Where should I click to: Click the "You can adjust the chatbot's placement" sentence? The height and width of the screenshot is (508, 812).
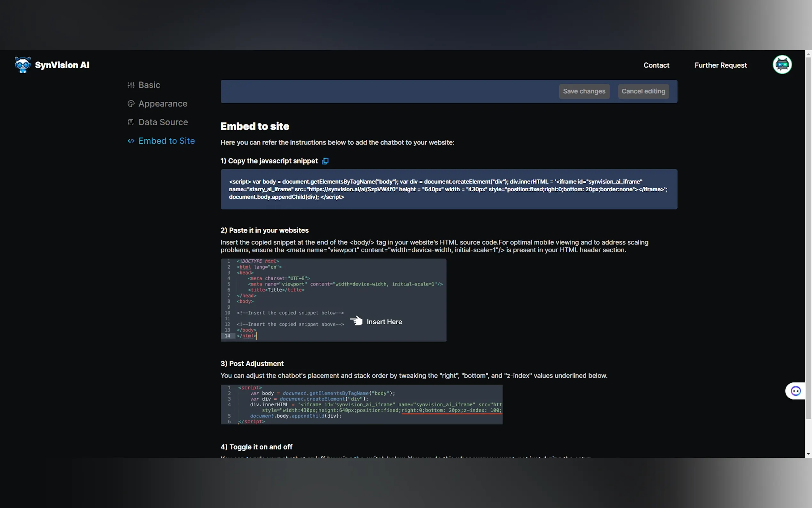[414, 376]
